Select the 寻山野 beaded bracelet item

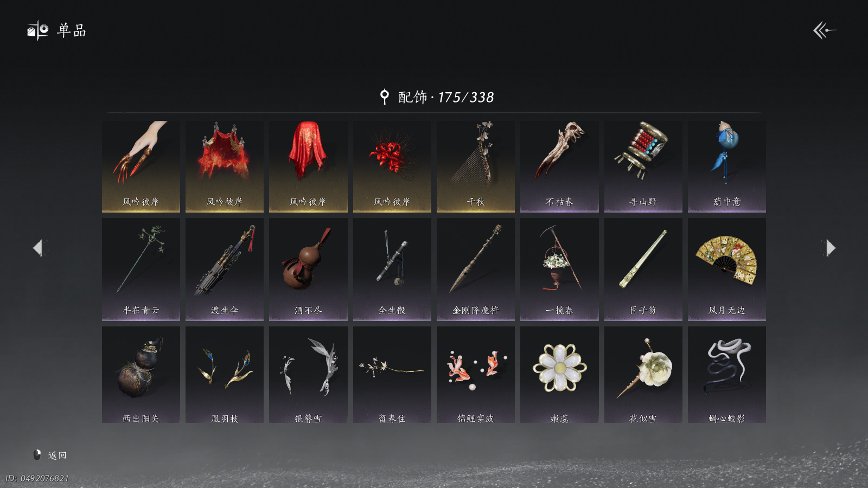[643, 166]
